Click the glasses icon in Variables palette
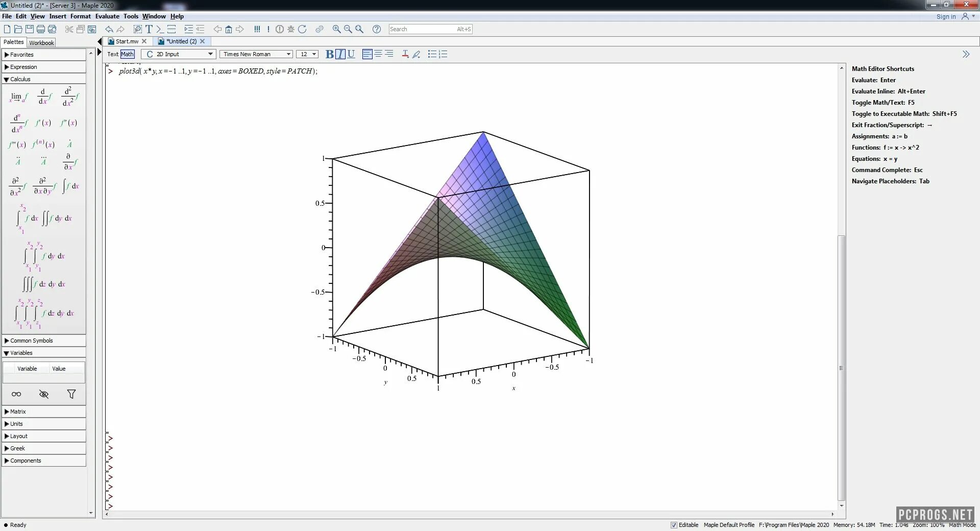 click(x=16, y=394)
